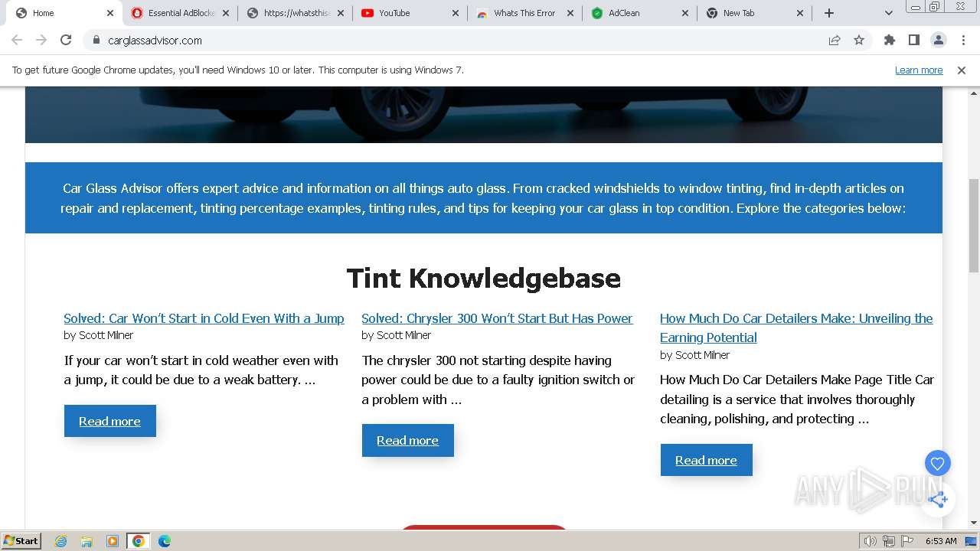
Task: Click the YouTube tab favicon
Action: pyautogui.click(x=367, y=13)
